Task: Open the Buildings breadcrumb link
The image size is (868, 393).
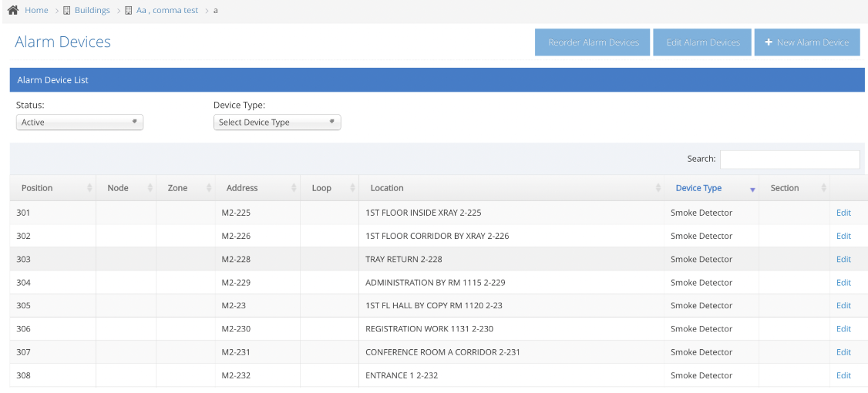Action: [x=93, y=10]
